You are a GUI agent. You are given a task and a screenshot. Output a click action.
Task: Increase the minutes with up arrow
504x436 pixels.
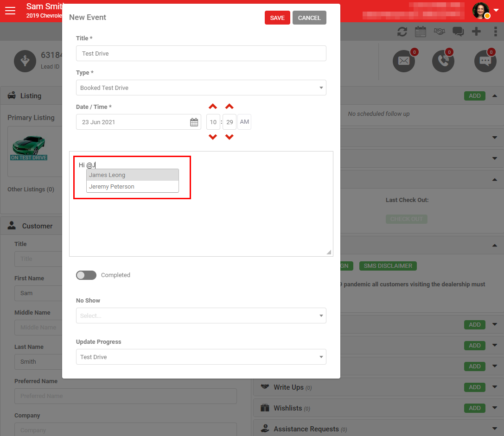tap(229, 107)
